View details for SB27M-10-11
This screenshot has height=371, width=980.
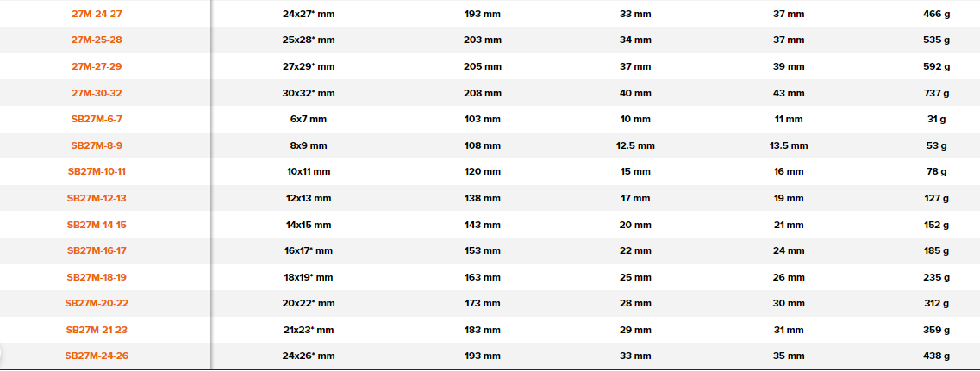pos(97,171)
